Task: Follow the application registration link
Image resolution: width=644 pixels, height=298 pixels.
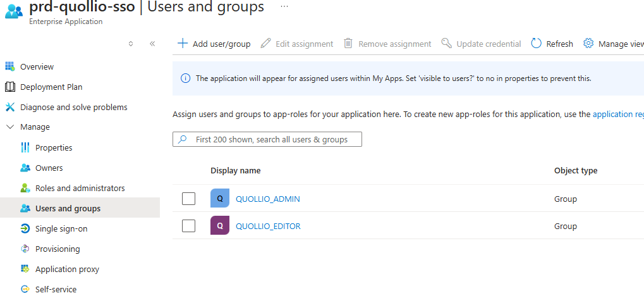Action: (x=618, y=115)
